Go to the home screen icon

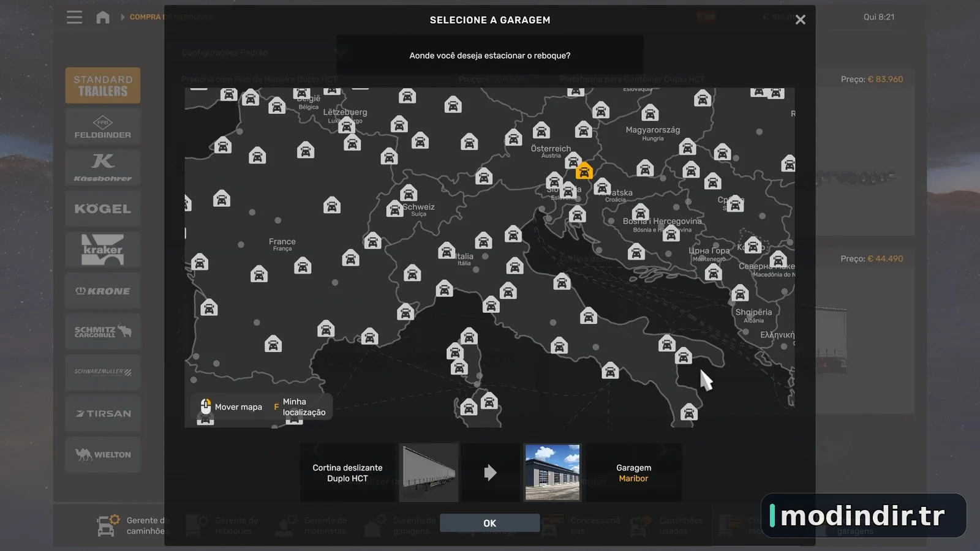(103, 17)
